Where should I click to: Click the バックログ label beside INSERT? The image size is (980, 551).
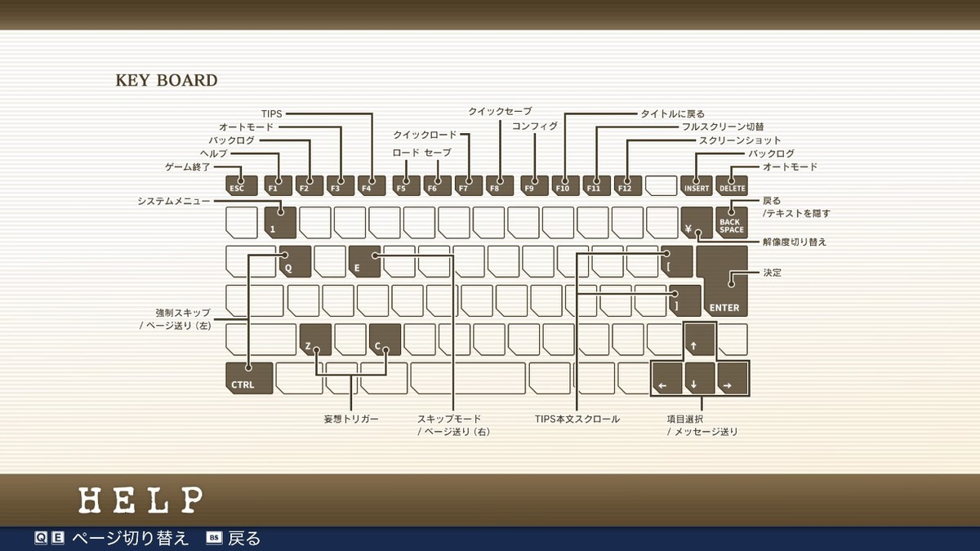click(x=772, y=153)
